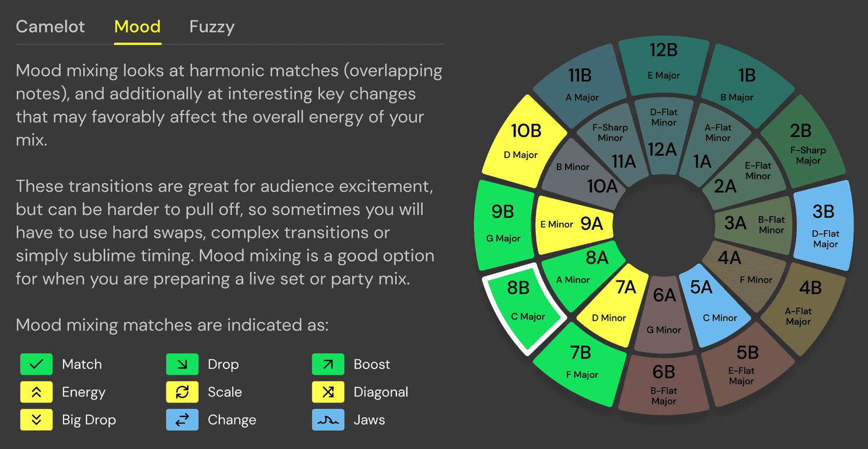Switch to the Camelot tab
Viewport: 868px width, 449px height.
[50, 26]
